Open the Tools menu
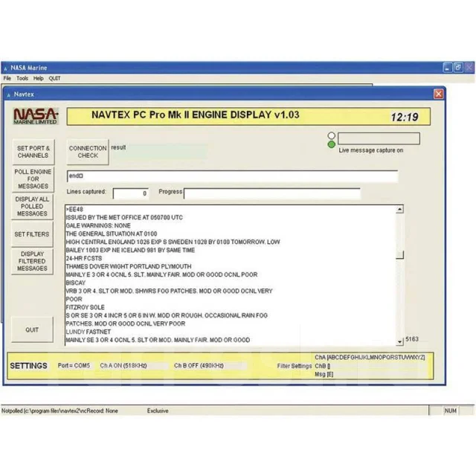Viewport: 476px width, 476px height. click(22, 78)
